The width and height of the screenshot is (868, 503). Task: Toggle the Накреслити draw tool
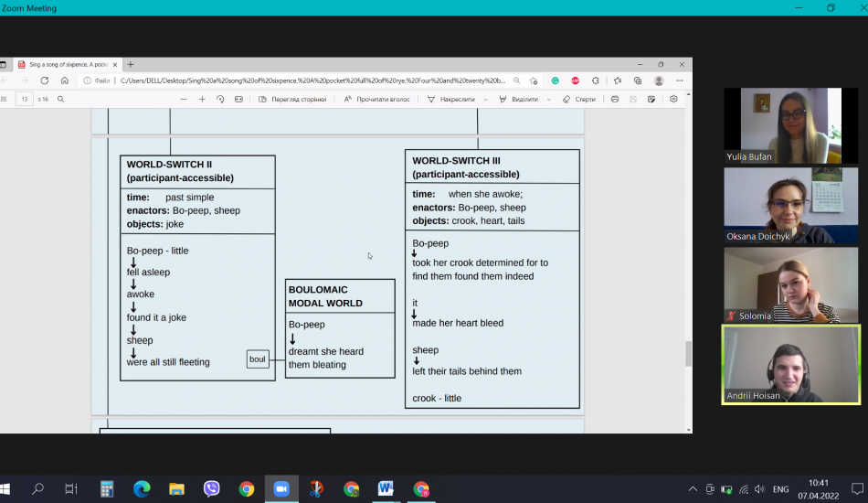[450, 99]
